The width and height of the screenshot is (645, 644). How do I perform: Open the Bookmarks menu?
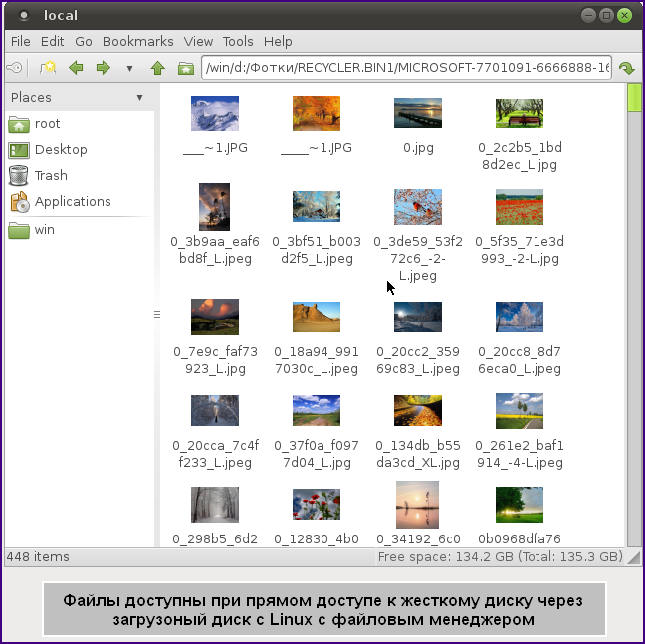[x=137, y=41]
